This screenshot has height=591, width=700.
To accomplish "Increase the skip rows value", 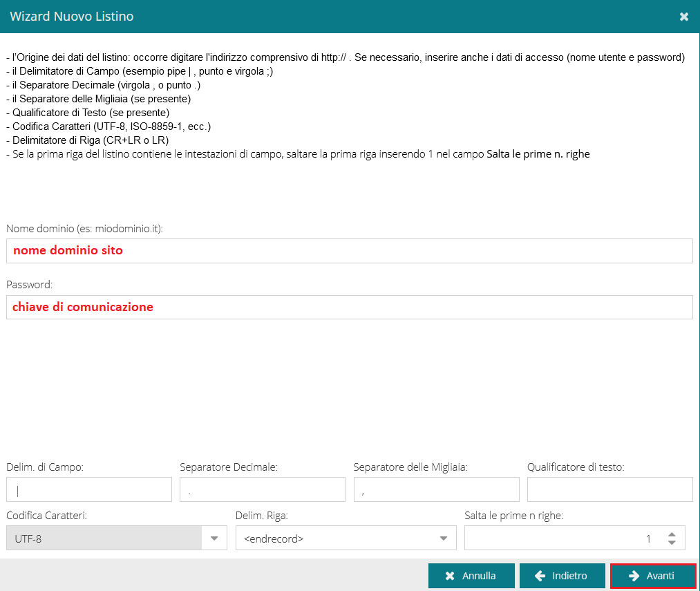I will tap(672, 534).
